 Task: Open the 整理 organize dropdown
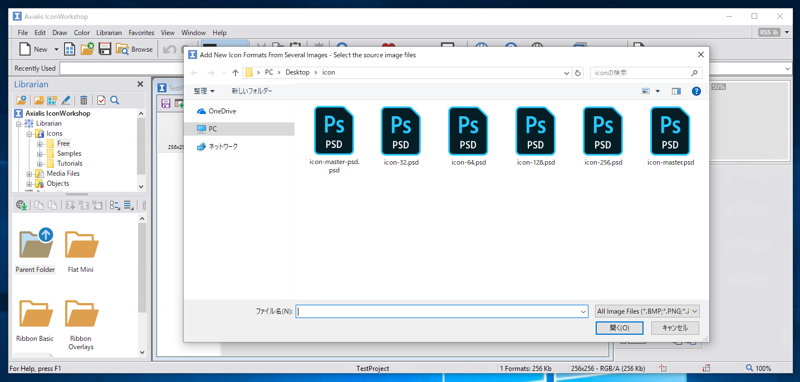[204, 91]
